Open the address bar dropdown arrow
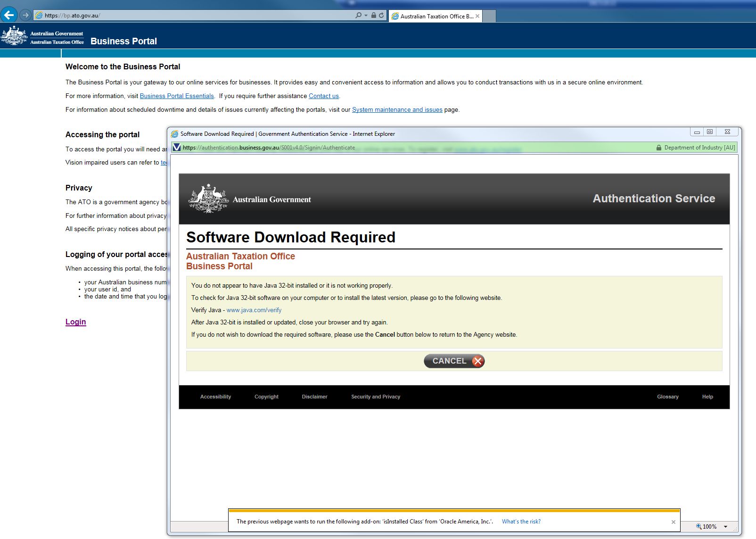The width and height of the screenshot is (756, 539). click(366, 16)
